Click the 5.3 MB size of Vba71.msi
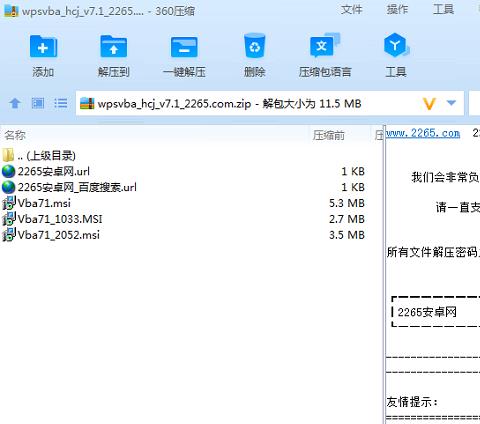The height and width of the screenshot is (424, 480). tap(347, 203)
